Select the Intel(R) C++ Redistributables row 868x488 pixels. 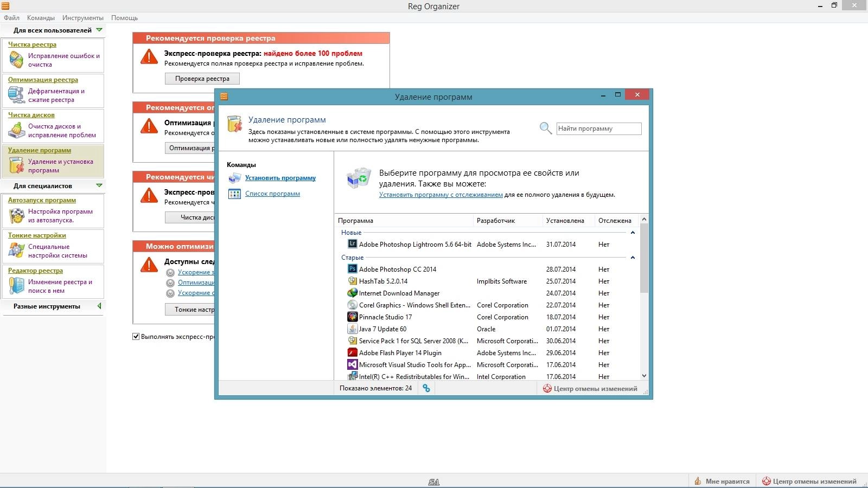[x=487, y=376]
